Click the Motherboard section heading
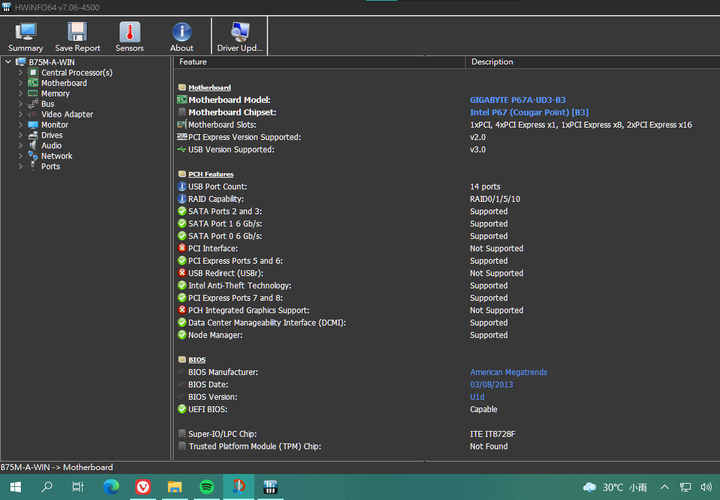Screen dimensions: 720x500 click(209, 87)
